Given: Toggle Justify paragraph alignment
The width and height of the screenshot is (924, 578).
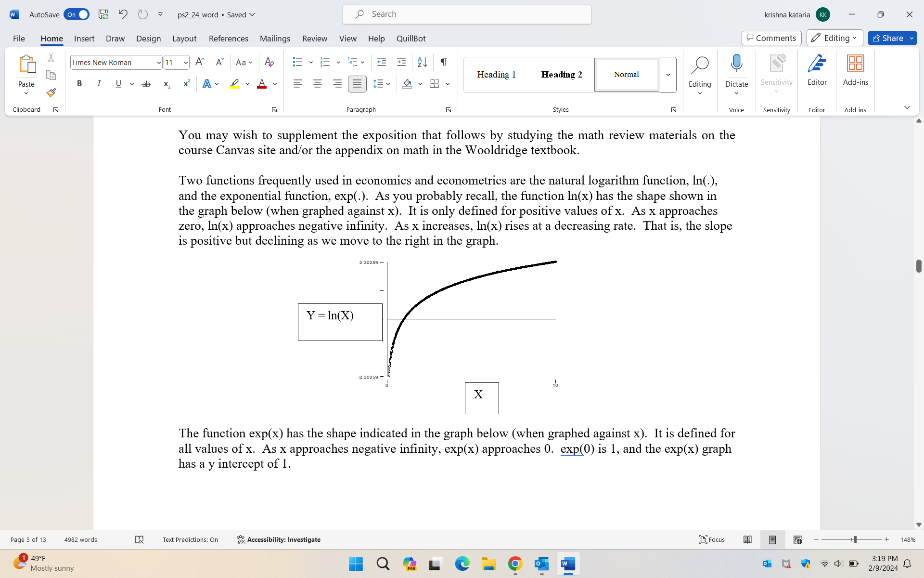Looking at the screenshot, I should [x=357, y=84].
